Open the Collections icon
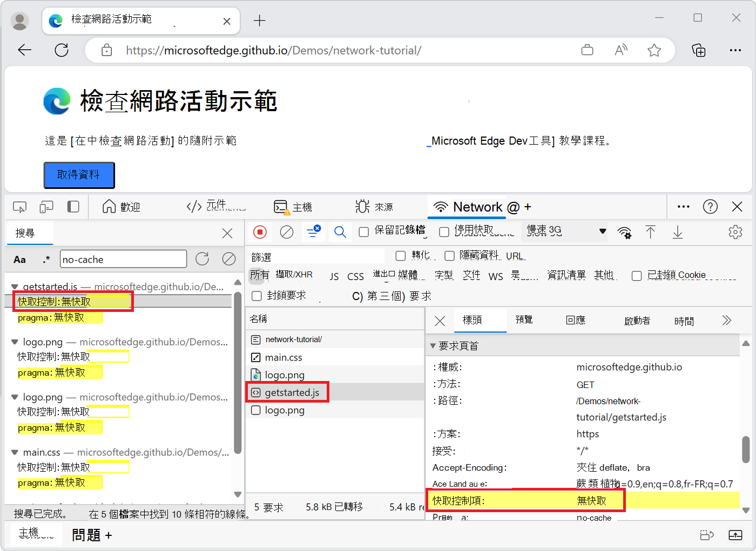This screenshot has width=756, height=551. [x=699, y=50]
